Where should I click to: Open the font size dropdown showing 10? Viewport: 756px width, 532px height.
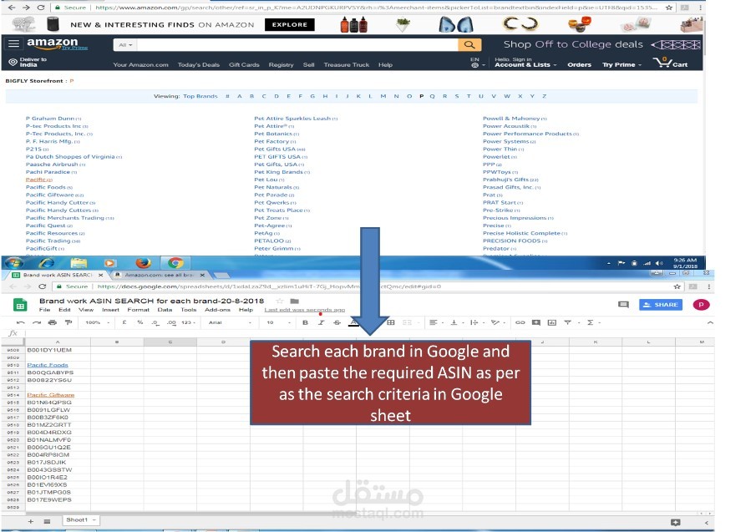point(271,322)
